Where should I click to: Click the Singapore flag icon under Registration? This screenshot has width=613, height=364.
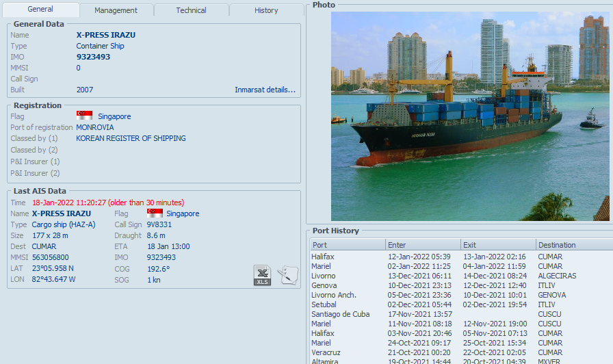tap(84, 116)
